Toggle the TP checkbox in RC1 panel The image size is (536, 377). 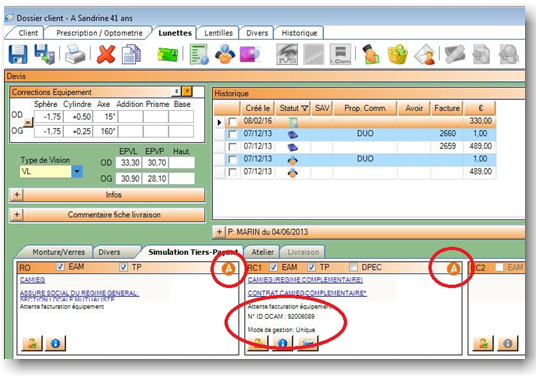pyautogui.click(x=311, y=267)
